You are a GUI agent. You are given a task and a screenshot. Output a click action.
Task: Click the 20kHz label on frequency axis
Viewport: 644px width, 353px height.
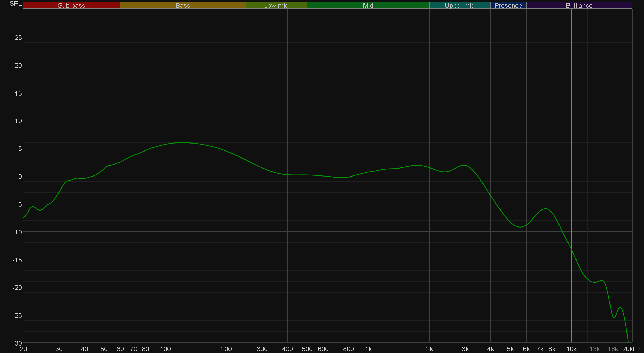coord(631,349)
